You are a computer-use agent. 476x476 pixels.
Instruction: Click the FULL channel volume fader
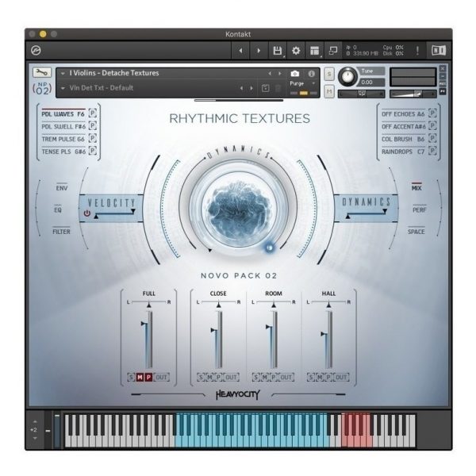click(x=148, y=340)
